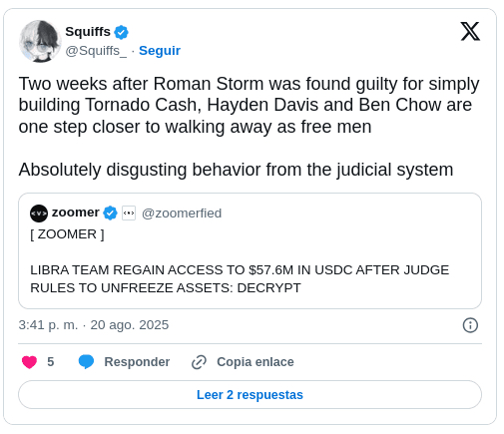This screenshot has width=504, height=434.
Task: Copy link with Copia enlace
Action: coord(255,362)
